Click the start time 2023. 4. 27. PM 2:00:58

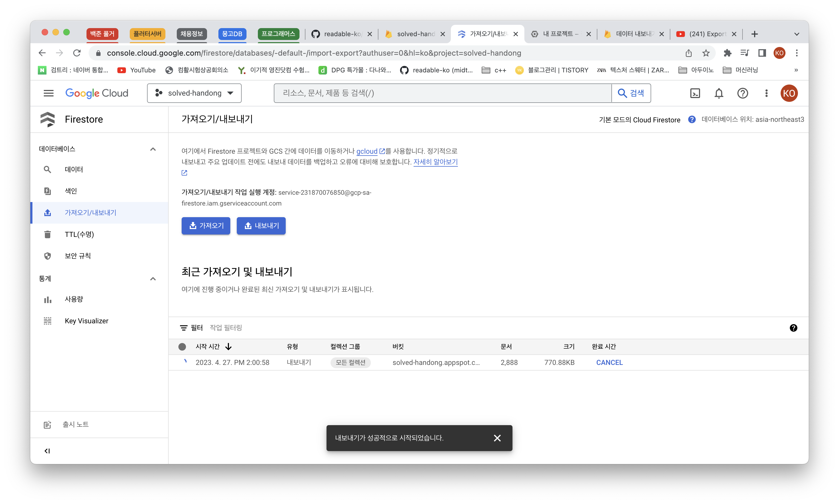pos(232,362)
